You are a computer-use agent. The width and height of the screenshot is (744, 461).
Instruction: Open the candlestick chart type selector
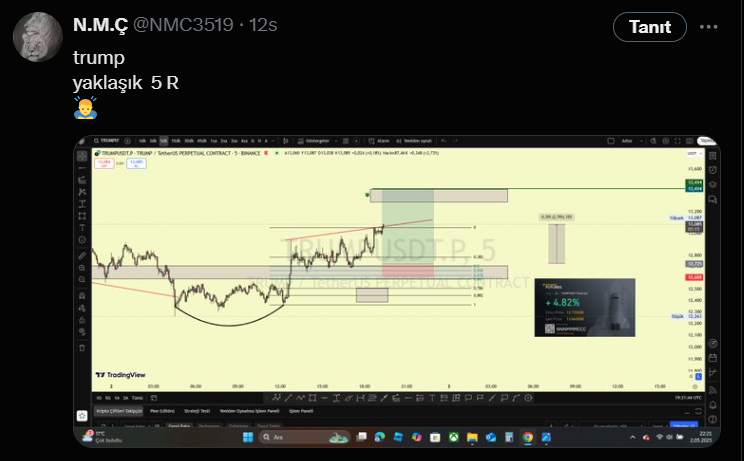286,141
